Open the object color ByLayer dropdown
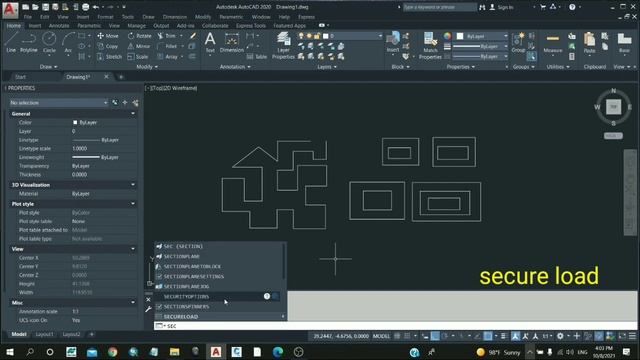 tap(482, 36)
